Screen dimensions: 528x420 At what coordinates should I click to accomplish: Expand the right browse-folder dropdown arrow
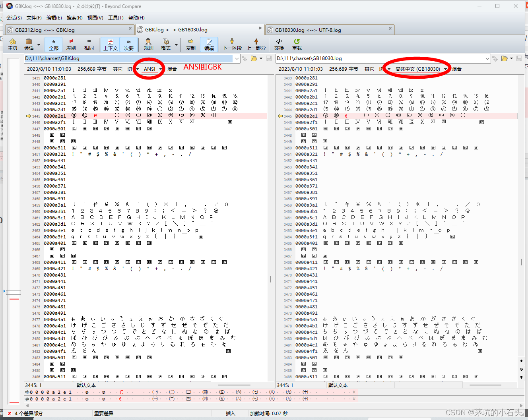tap(511, 59)
